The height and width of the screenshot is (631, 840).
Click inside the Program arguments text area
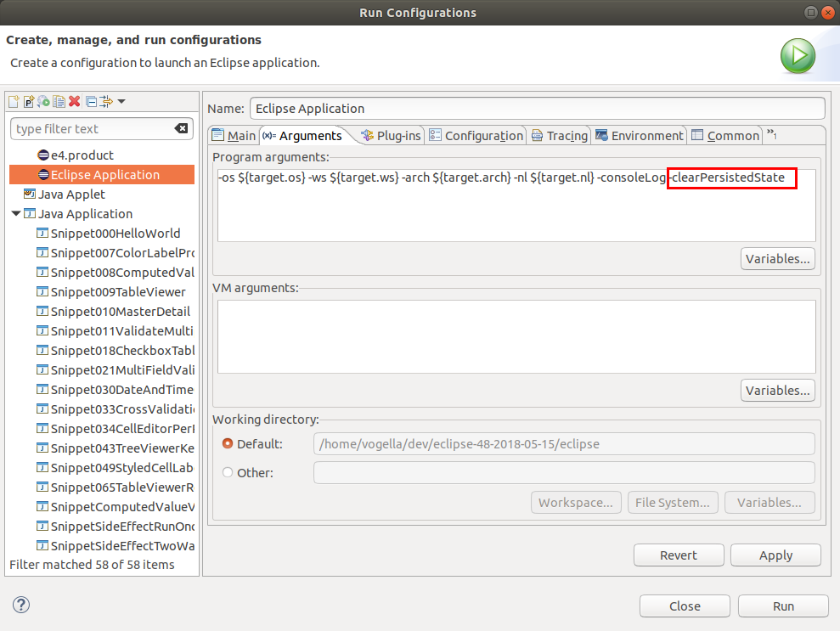(516, 206)
